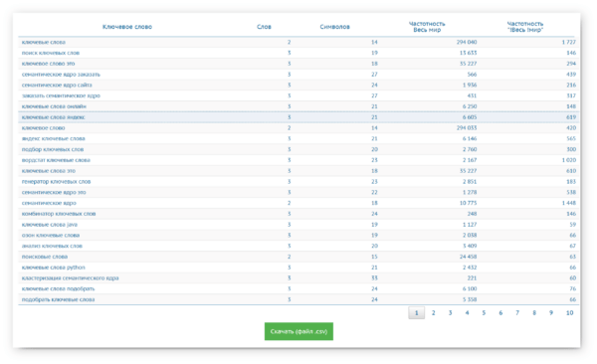Click the frequency value 3 409
Image resolution: width=597 pixels, height=364 pixels.
coord(470,246)
